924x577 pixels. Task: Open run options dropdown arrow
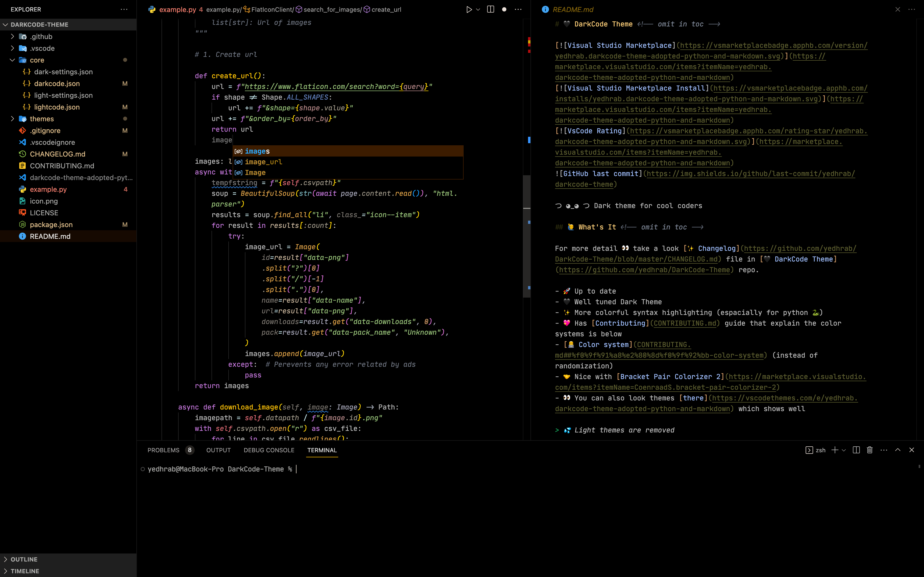[478, 10]
